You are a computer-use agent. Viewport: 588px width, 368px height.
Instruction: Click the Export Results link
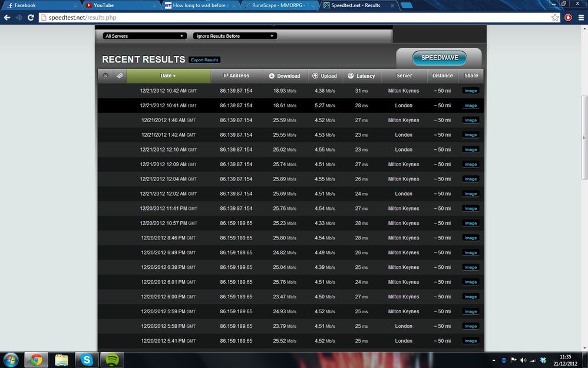tap(204, 60)
